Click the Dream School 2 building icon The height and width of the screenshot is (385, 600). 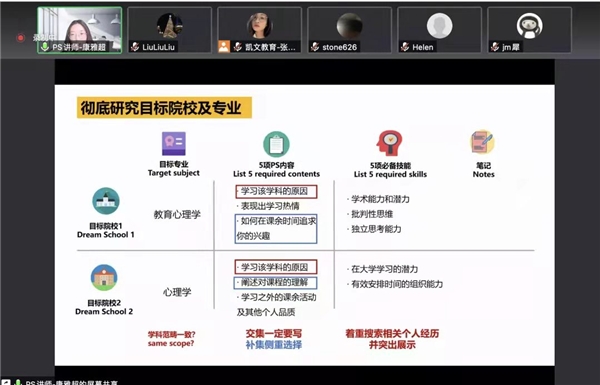(104, 277)
